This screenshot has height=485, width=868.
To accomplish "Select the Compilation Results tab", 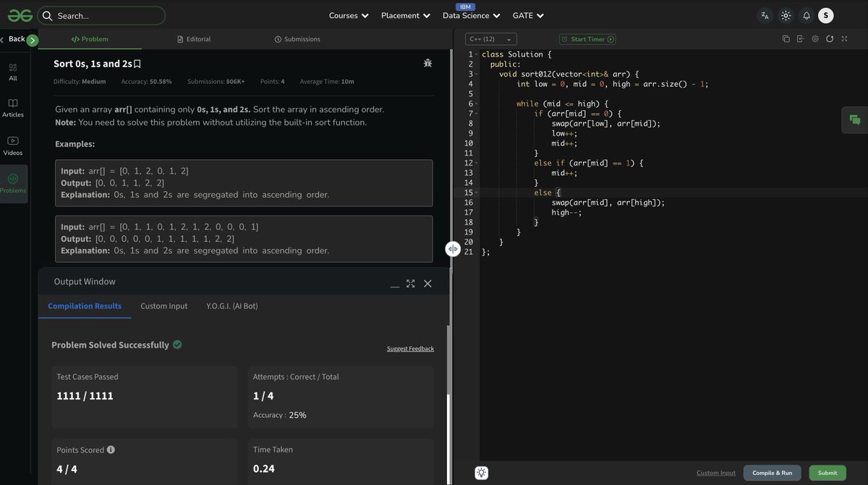I will 85,306.
